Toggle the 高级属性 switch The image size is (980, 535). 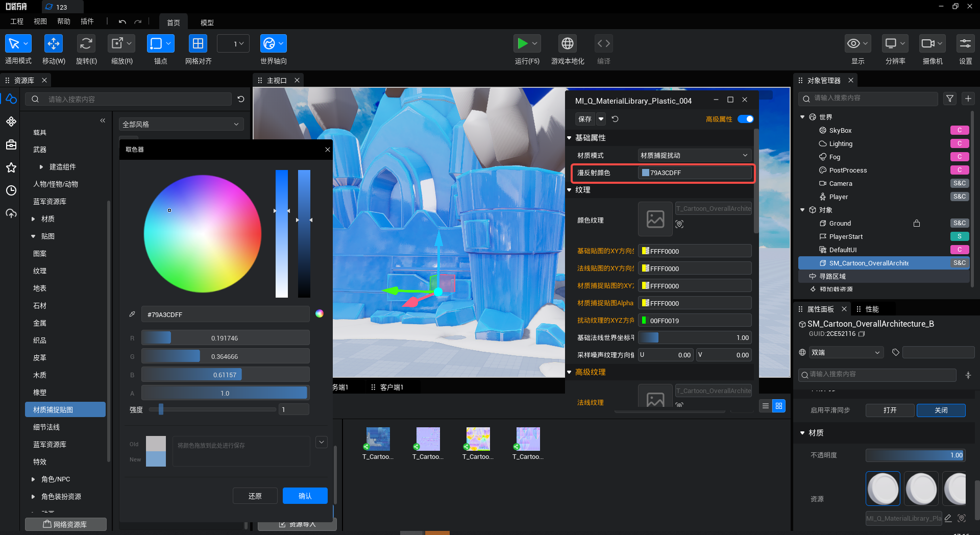coord(746,119)
